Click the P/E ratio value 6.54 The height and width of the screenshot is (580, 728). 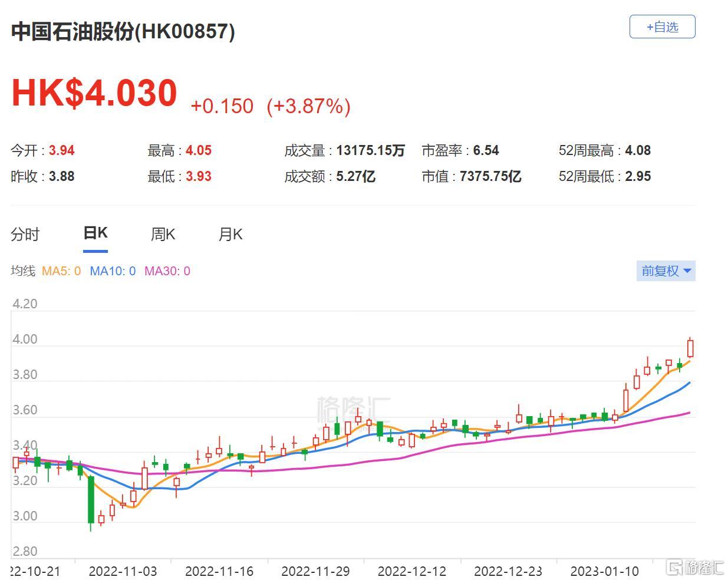click(x=486, y=150)
